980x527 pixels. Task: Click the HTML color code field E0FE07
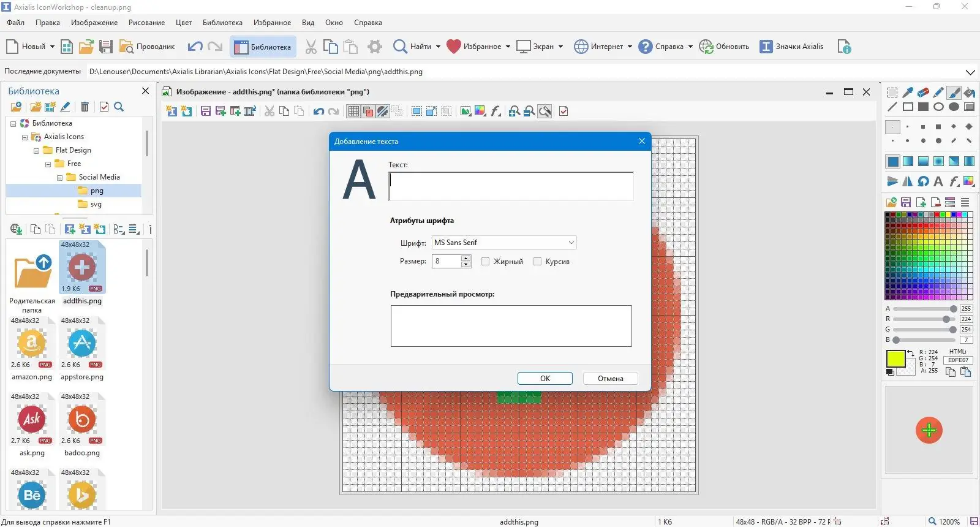coord(958,360)
